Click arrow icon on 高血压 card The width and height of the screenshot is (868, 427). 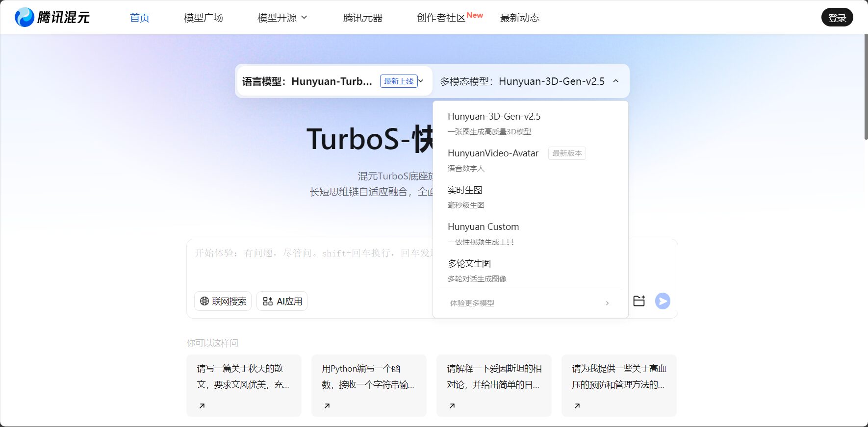click(577, 405)
